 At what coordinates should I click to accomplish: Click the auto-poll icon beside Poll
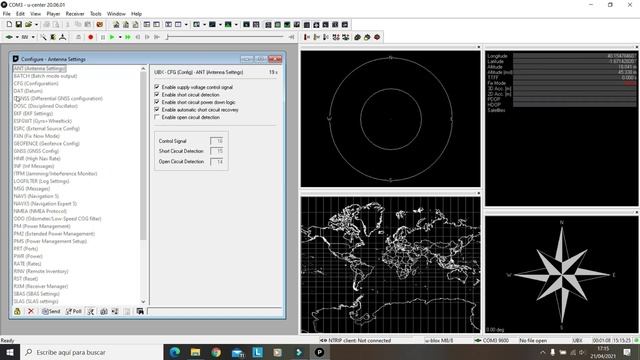[x=91, y=311]
